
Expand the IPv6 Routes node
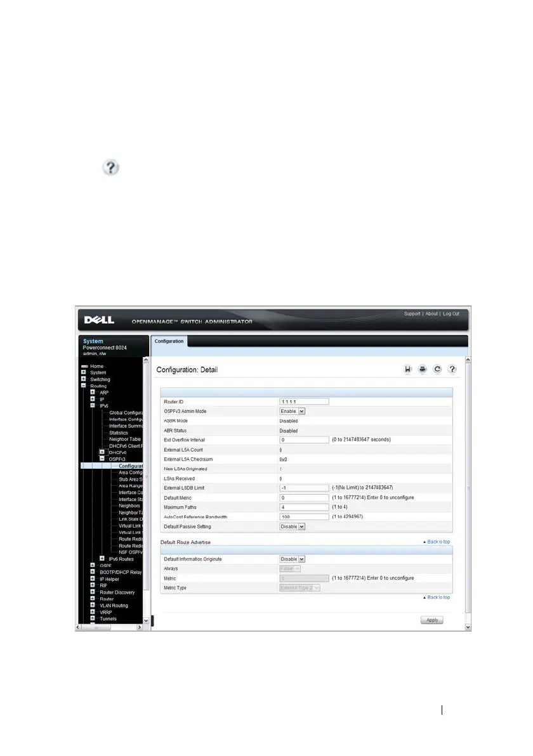[x=102, y=559]
